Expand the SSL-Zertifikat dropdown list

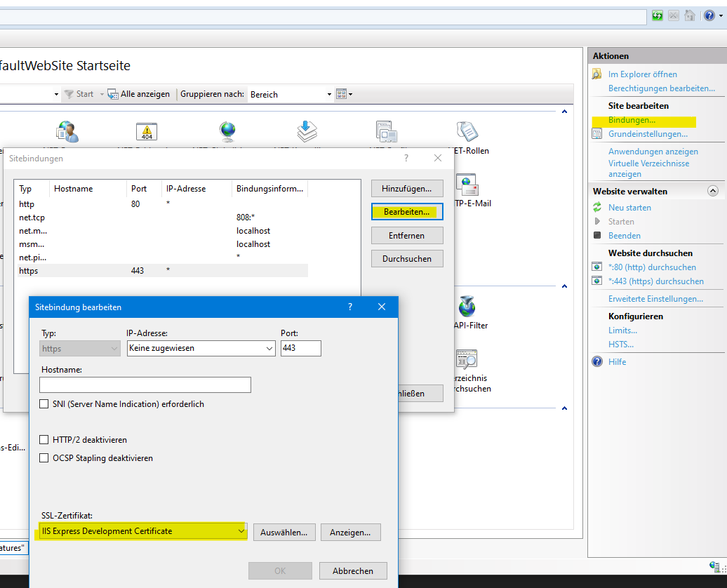[242, 532]
